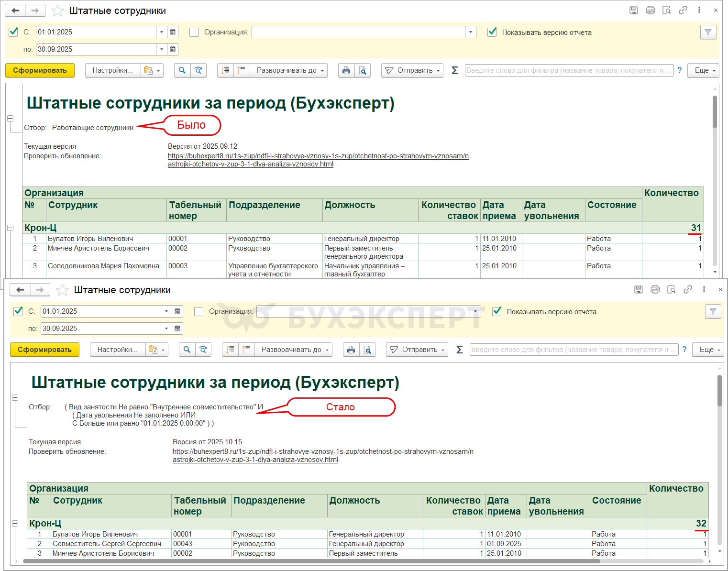Open print preview in the lower report toolbar
The height and width of the screenshot is (571, 728).
coord(367,350)
